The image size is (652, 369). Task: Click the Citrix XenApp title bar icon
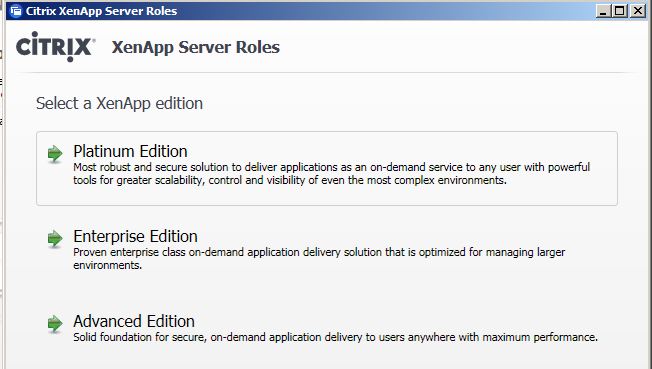16,11
